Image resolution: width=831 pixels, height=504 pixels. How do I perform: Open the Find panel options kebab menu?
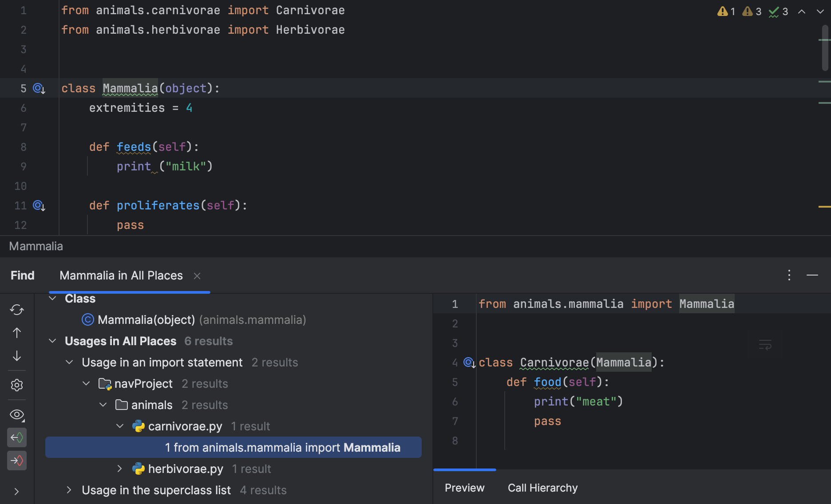789,275
